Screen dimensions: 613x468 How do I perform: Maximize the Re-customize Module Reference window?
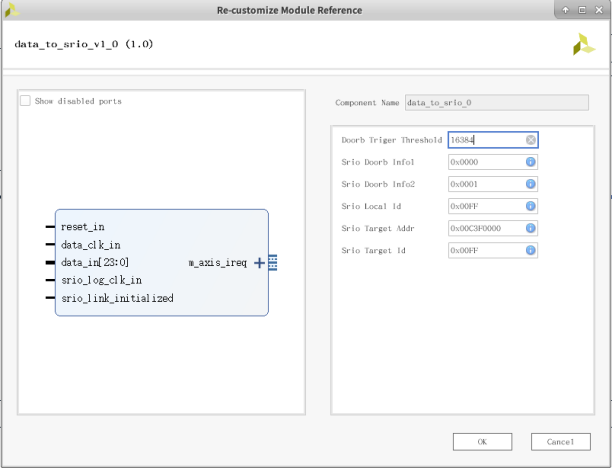[580, 10]
